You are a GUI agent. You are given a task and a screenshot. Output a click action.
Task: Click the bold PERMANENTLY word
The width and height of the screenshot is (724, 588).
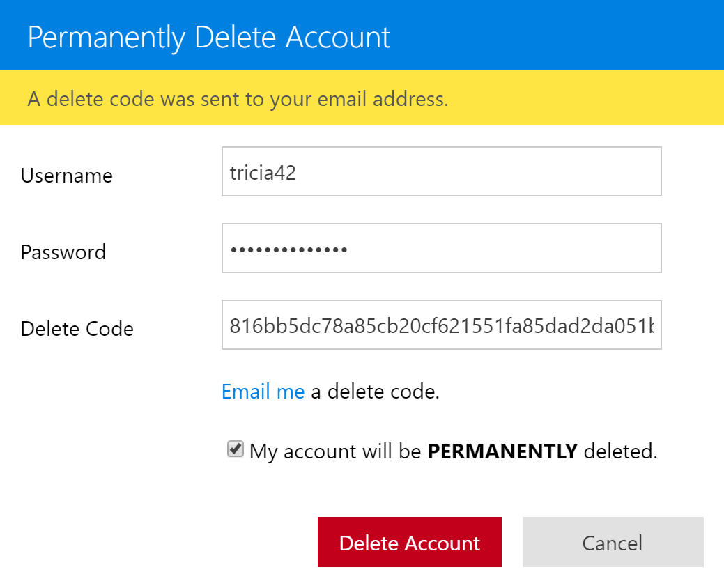click(x=502, y=451)
